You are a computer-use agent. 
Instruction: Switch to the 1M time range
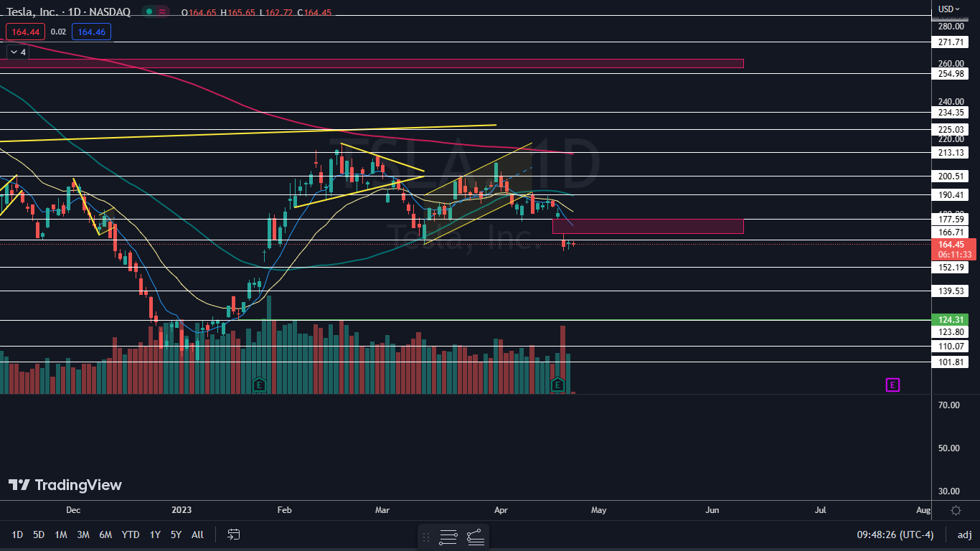(x=61, y=534)
